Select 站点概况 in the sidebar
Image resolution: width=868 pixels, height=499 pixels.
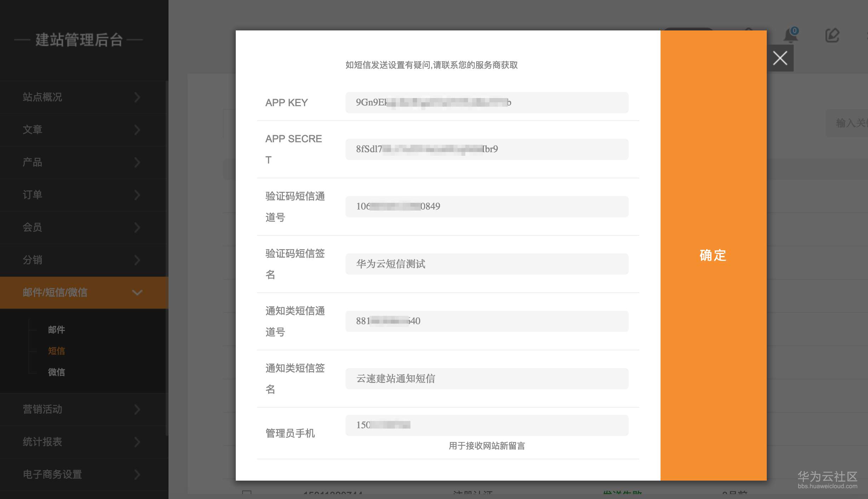pyautogui.click(x=42, y=97)
